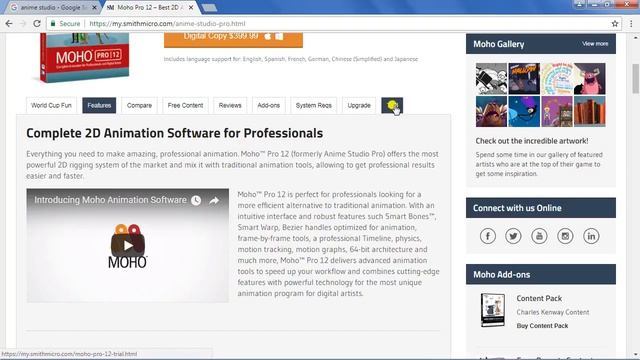Viewport: 640px width, 360px height.
Task: Buy the Digital Copy $399.99
Action: [233, 39]
